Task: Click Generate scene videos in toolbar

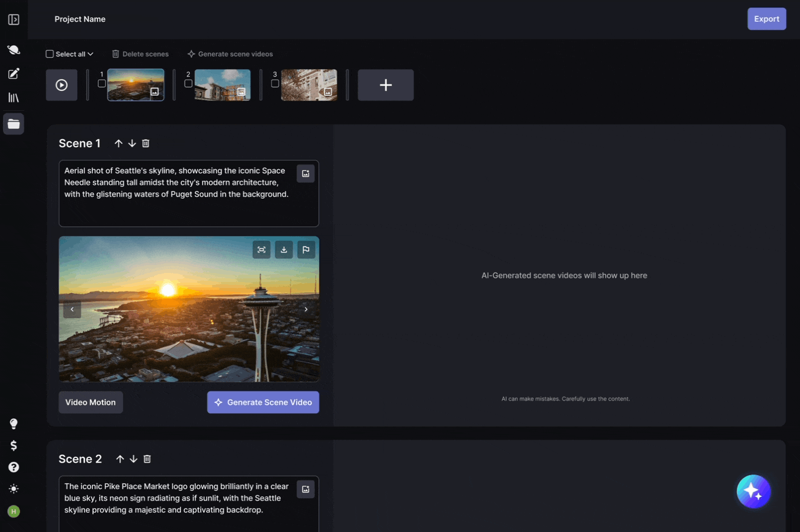Action: [x=230, y=54]
